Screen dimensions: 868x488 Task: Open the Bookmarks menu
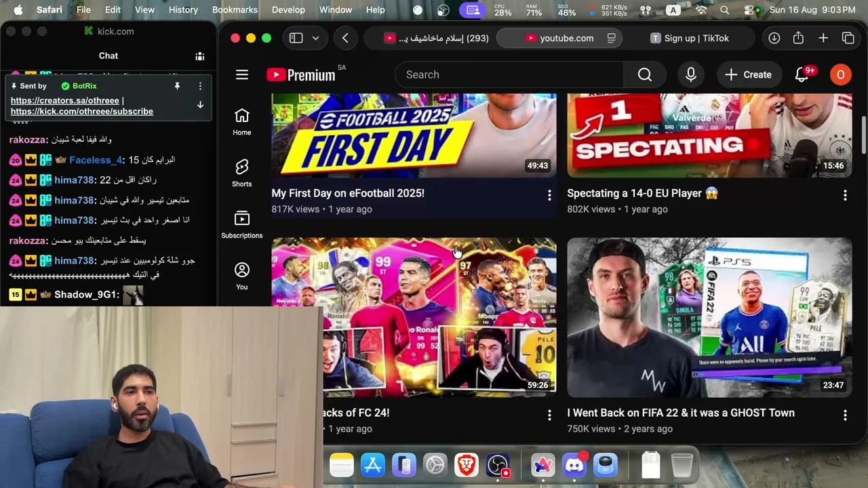(235, 10)
